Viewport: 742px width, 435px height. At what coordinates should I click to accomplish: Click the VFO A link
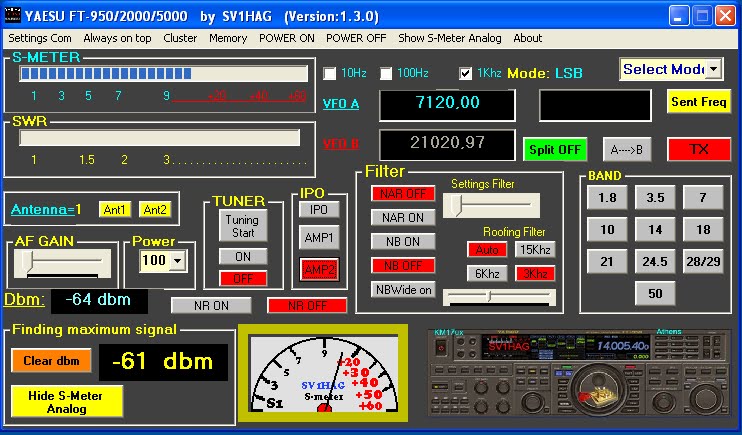point(341,104)
